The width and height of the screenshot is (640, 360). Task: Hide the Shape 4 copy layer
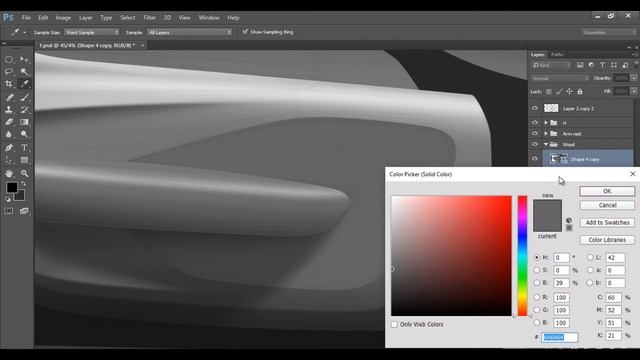tap(535, 159)
